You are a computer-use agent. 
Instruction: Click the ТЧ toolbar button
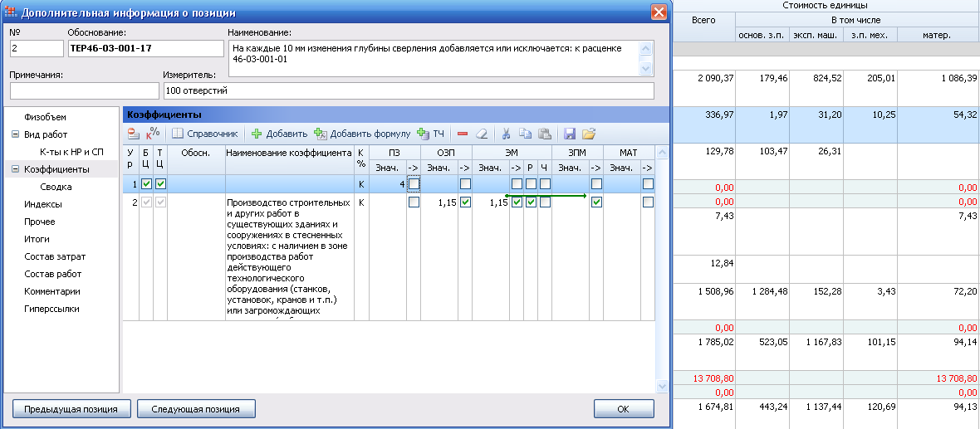click(x=431, y=134)
